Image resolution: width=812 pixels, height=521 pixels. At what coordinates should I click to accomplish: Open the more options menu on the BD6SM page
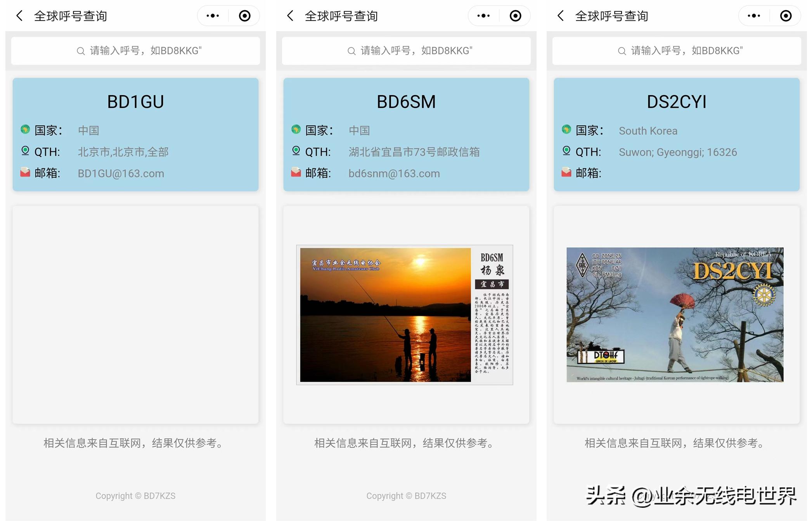pyautogui.click(x=482, y=16)
